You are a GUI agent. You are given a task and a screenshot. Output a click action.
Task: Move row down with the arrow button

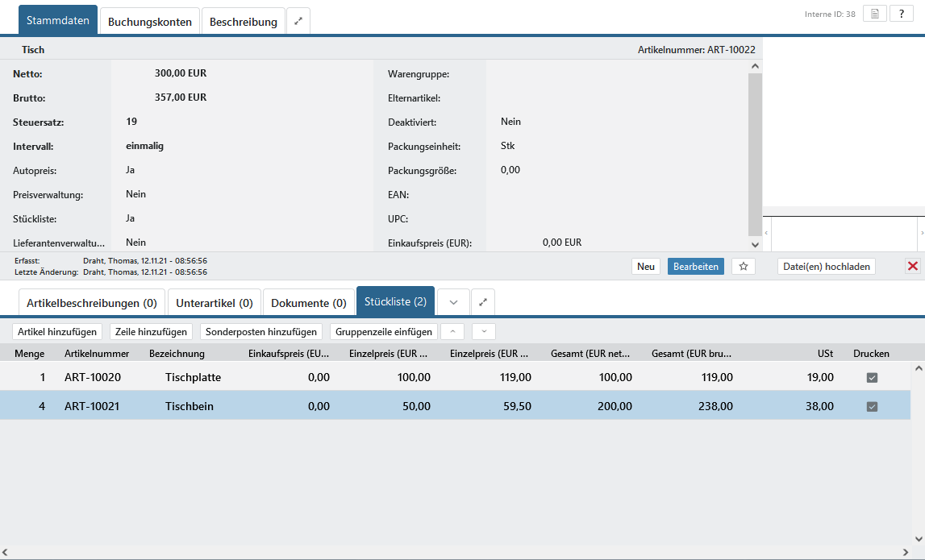[484, 331]
